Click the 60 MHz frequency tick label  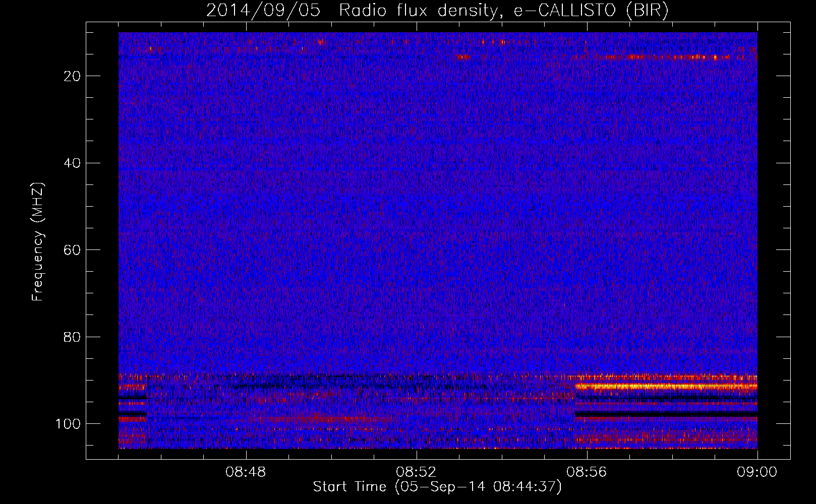pyautogui.click(x=72, y=250)
